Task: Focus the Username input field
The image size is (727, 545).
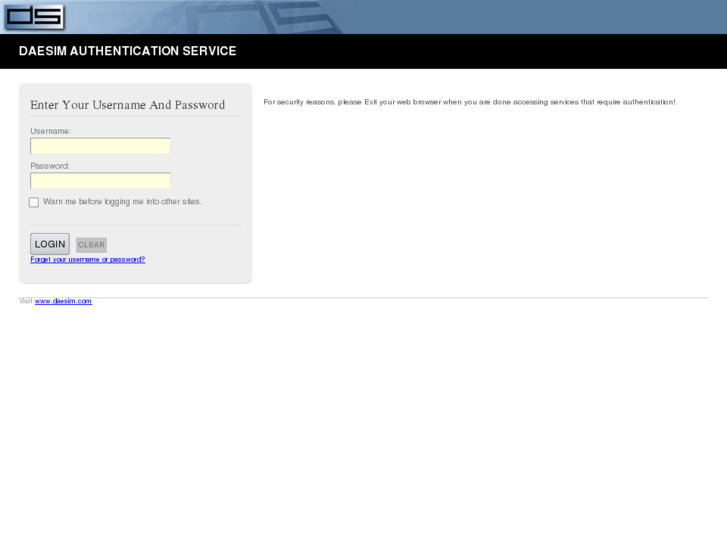Action: point(100,146)
